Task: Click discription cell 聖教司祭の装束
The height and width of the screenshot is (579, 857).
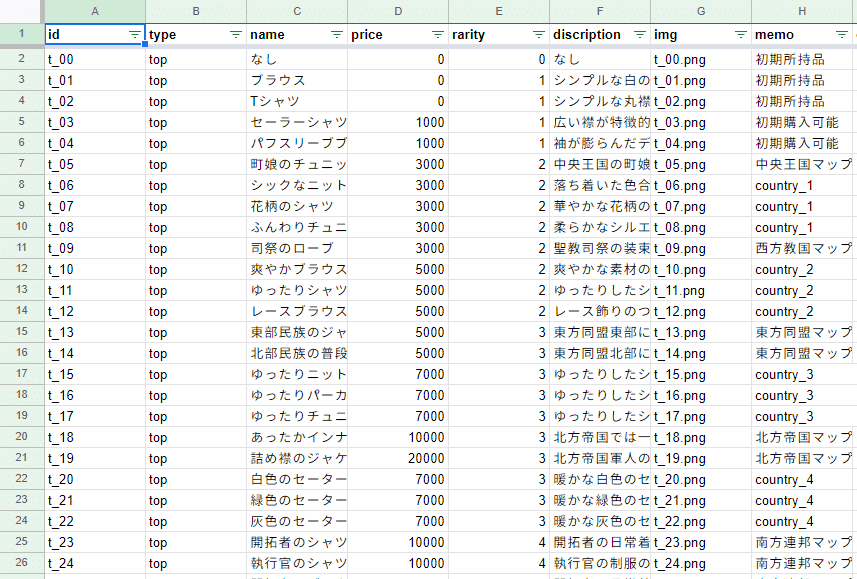Action: click(x=600, y=248)
